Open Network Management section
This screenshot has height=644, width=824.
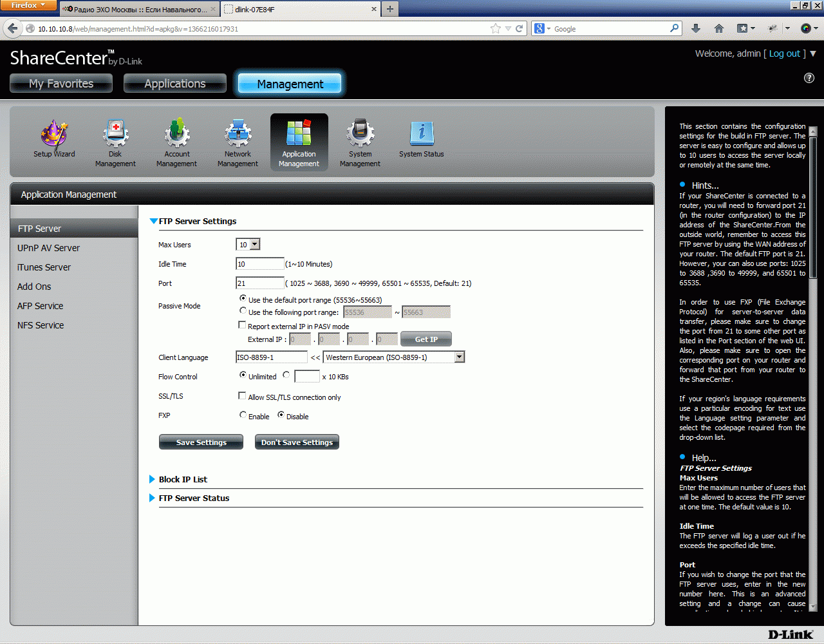(238, 143)
